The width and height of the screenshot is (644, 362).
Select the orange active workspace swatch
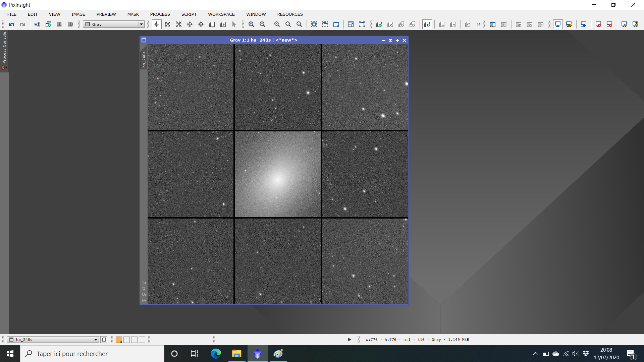[119, 340]
